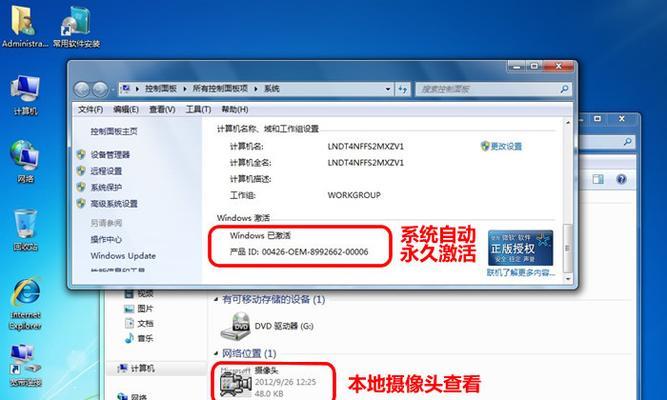Click scrollbar down arrow in System window
This screenshot has height=400, width=667.
pyautogui.click(x=567, y=279)
